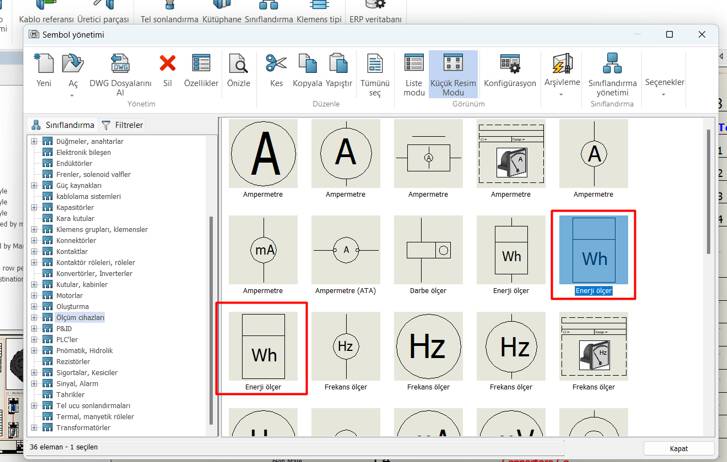Select the PLC'ler category
Screen dimensions: 727x462
pyautogui.click(x=67, y=340)
